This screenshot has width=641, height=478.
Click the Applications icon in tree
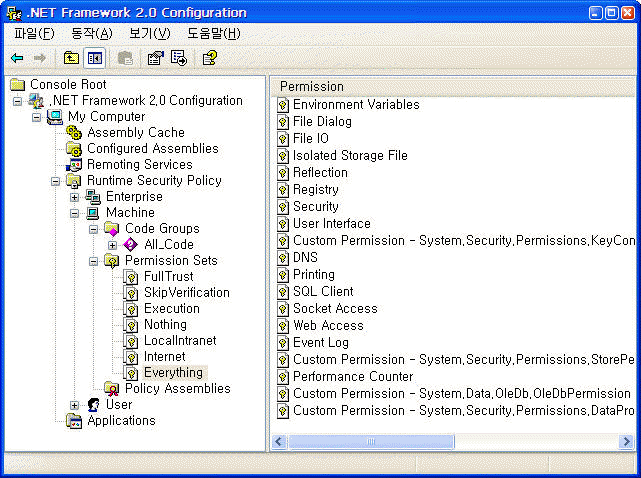point(74,421)
